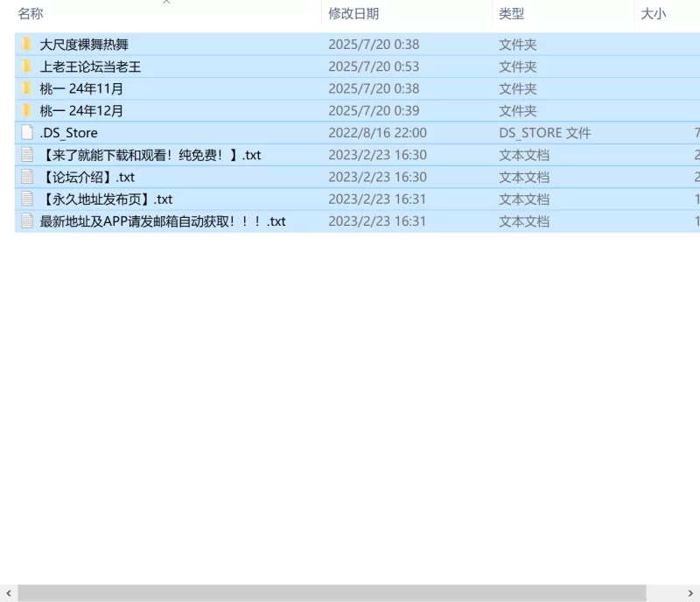Click the date 2022/8/16 22:00
Image resolution: width=700 pixels, height=602 pixels.
(378, 133)
